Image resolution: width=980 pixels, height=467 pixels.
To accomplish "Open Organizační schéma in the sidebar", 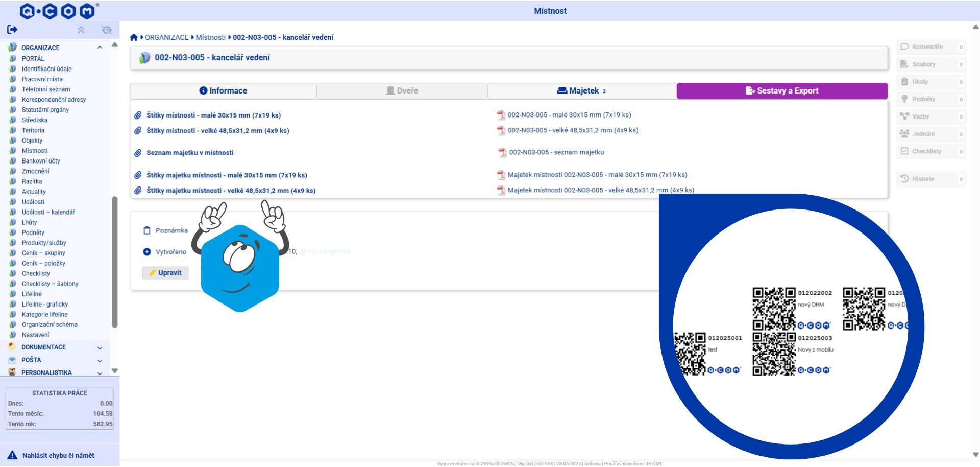I will (x=50, y=324).
